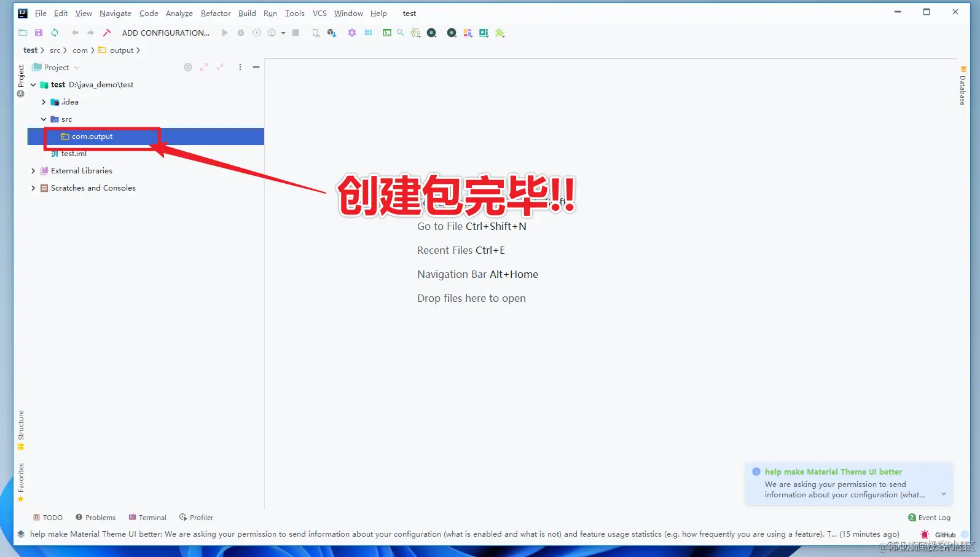Click the Project Structure grid icon

click(368, 33)
